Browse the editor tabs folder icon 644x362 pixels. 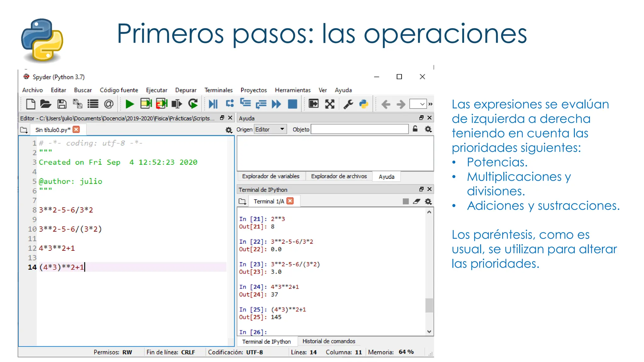pos(24,130)
